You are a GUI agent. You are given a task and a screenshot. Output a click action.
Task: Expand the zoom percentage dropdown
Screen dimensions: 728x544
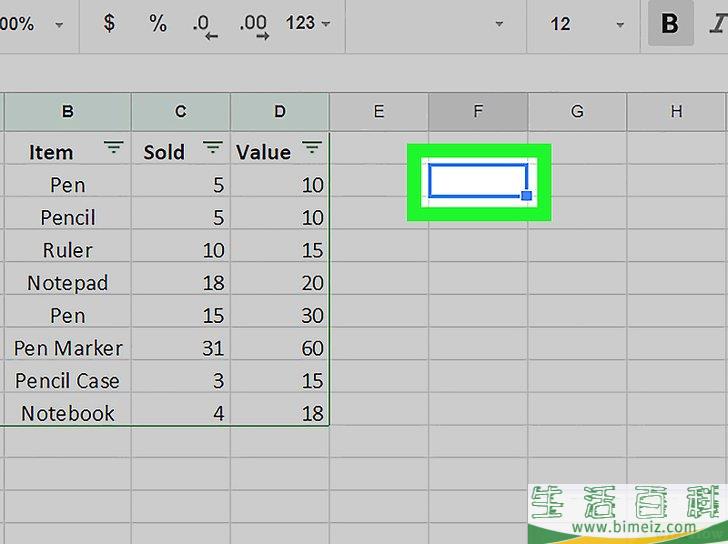click(59, 24)
